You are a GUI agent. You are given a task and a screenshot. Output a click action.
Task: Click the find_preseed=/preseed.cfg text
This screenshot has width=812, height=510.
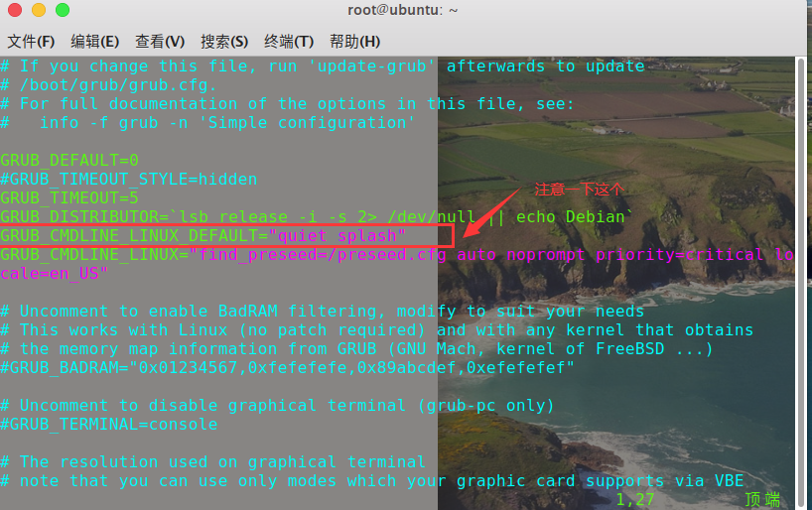click(x=322, y=254)
